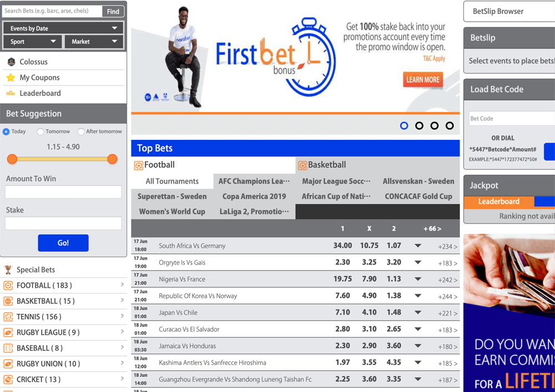
Task: Click the Leaderboard podium icon
Action: click(x=11, y=93)
